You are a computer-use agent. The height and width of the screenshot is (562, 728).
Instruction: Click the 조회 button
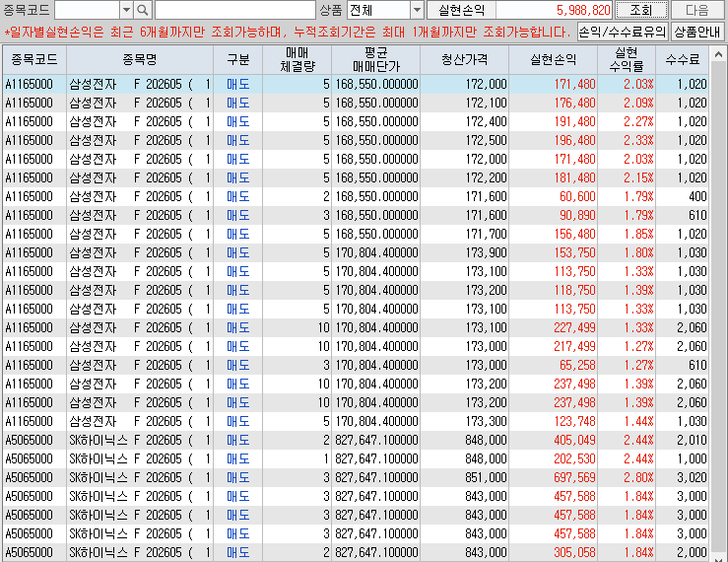(641, 10)
